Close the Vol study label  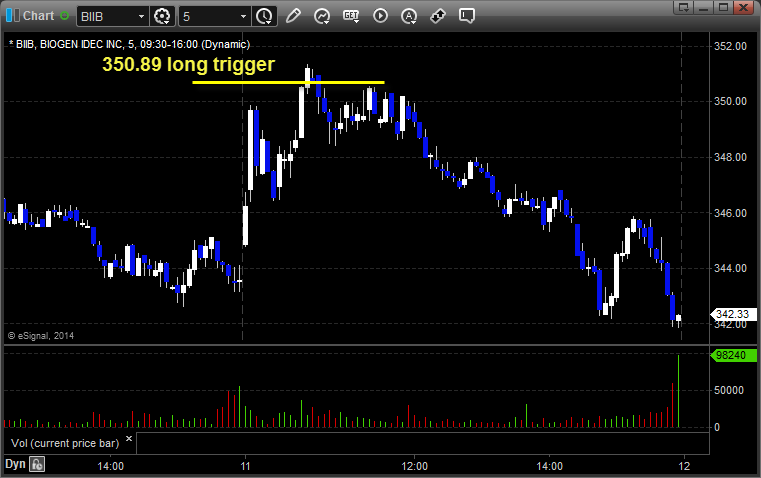click(129, 439)
